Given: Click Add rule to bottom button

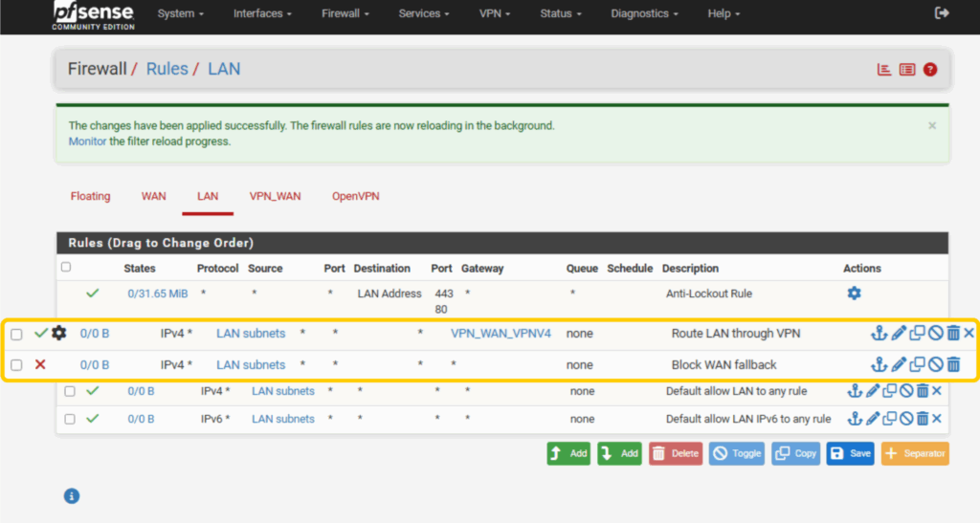Looking at the screenshot, I should 619,454.
